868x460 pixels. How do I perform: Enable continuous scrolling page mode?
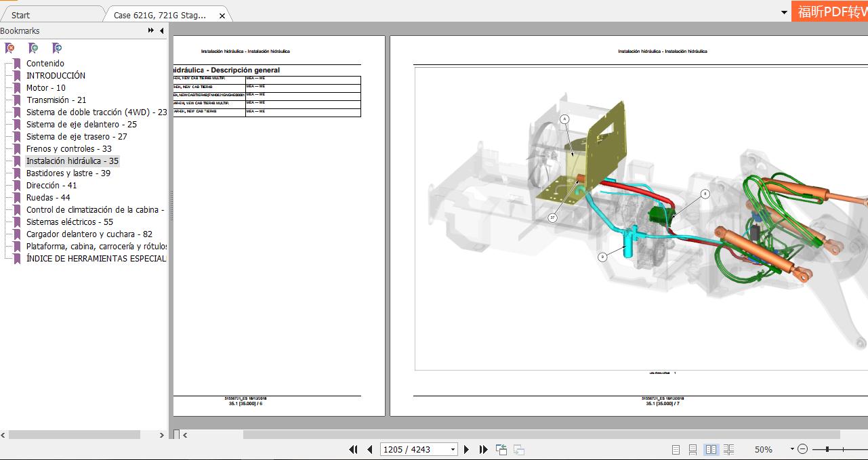[693, 449]
